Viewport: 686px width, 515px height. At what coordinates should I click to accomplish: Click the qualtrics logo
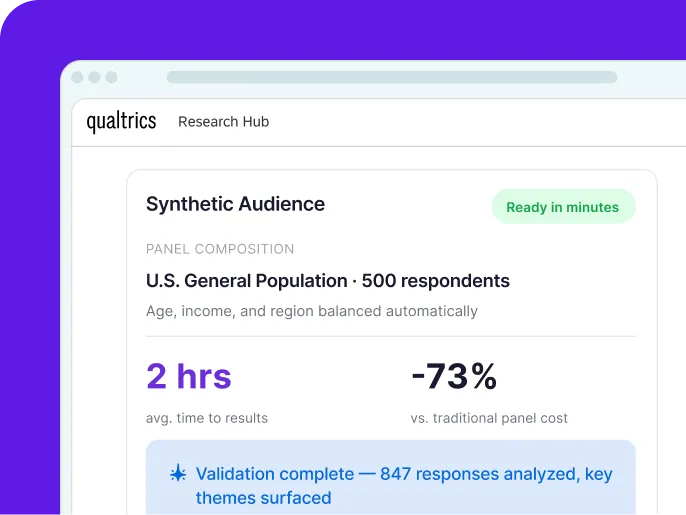(x=121, y=122)
